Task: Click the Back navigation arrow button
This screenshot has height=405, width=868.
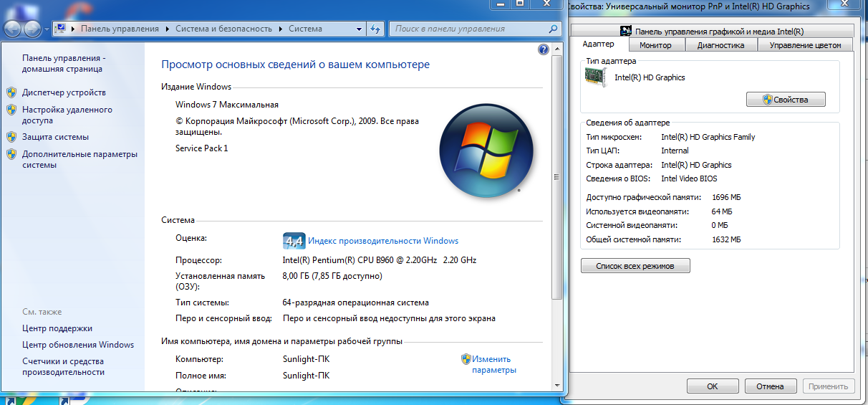Action: pos(13,29)
